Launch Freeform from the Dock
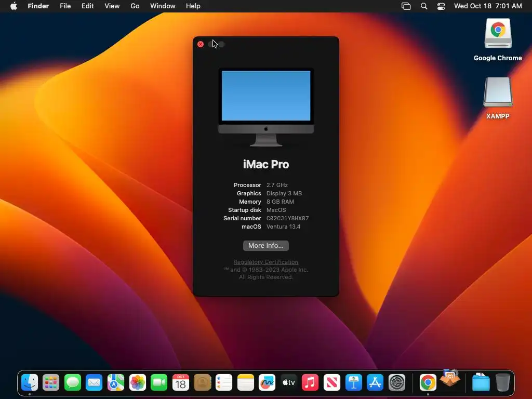 267,382
